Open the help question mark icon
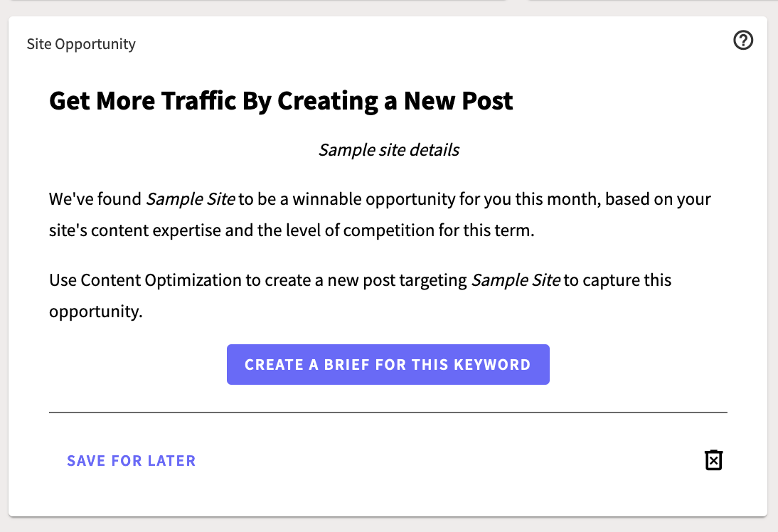 point(742,41)
